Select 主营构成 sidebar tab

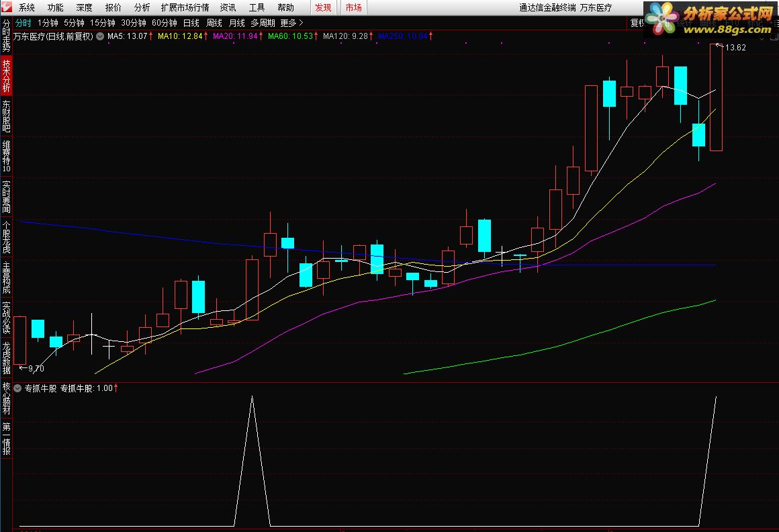coord(6,277)
